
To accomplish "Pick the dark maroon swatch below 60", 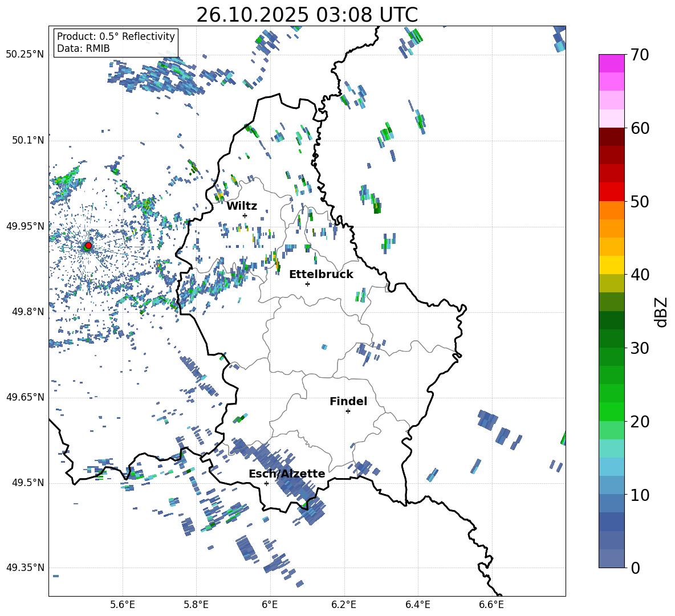I will (x=611, y=137).
